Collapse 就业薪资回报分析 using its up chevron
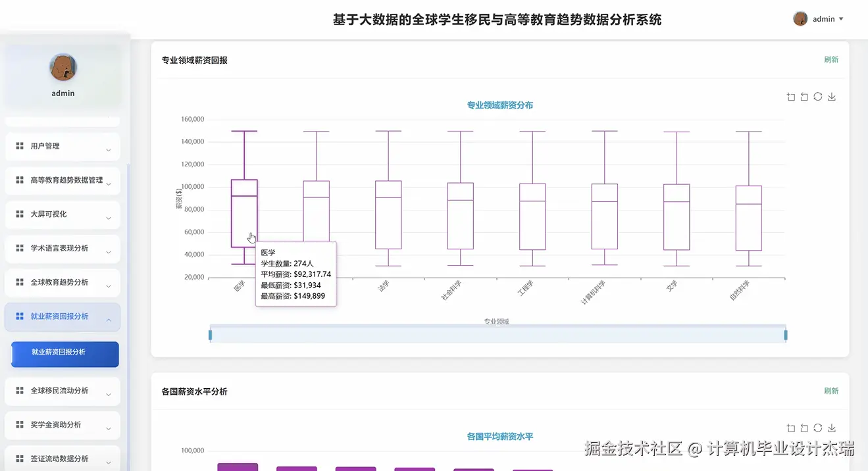This screenshot has width=868, height=471. 109,320
